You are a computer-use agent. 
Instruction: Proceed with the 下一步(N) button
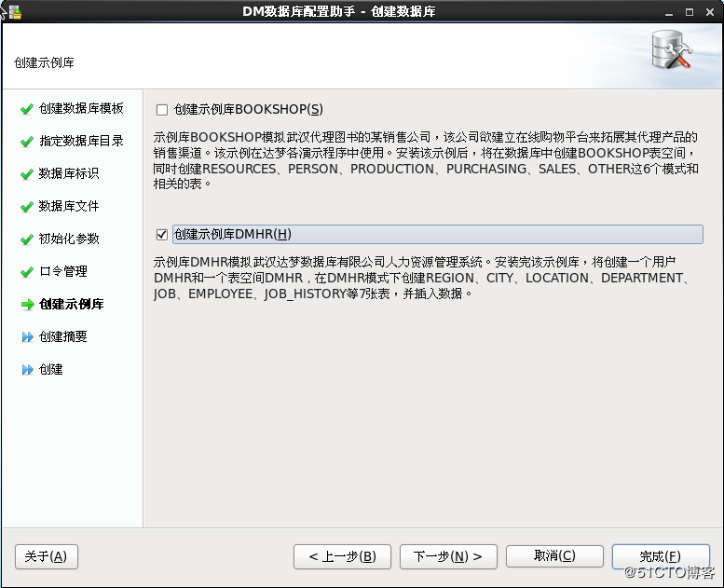pyautogui.click(x=448, y=556)
